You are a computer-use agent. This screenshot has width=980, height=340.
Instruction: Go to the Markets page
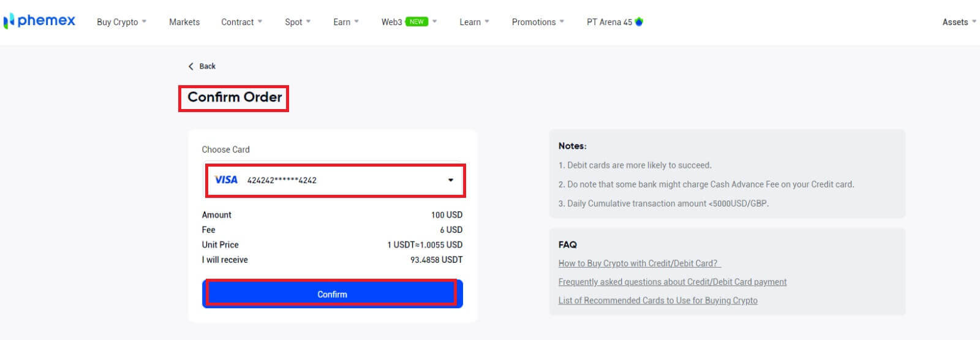[184, 22]
